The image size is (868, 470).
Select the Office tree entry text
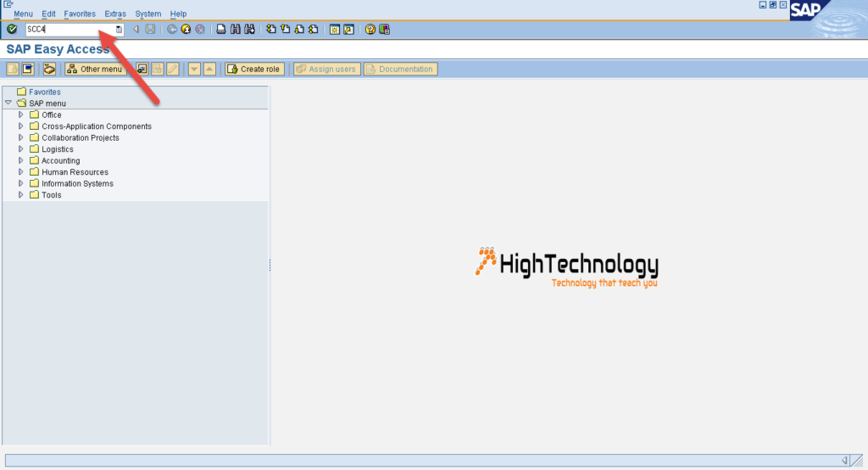[52, 115]
